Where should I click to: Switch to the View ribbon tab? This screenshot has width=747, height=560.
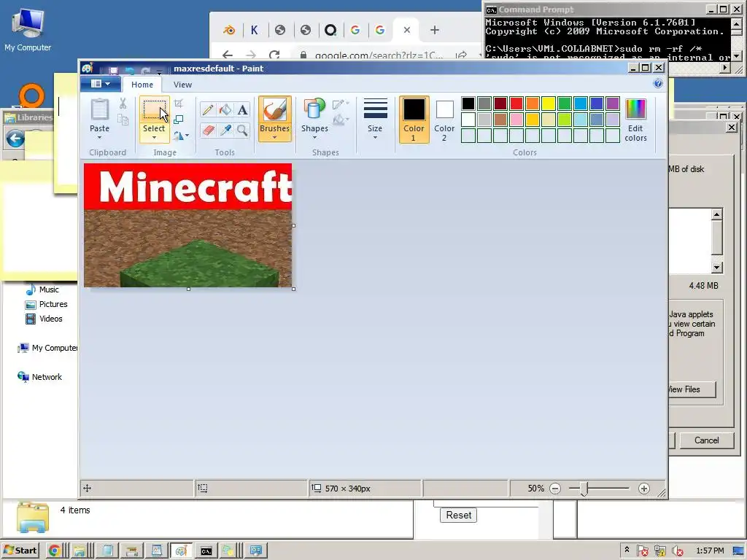tap(182, 85)
